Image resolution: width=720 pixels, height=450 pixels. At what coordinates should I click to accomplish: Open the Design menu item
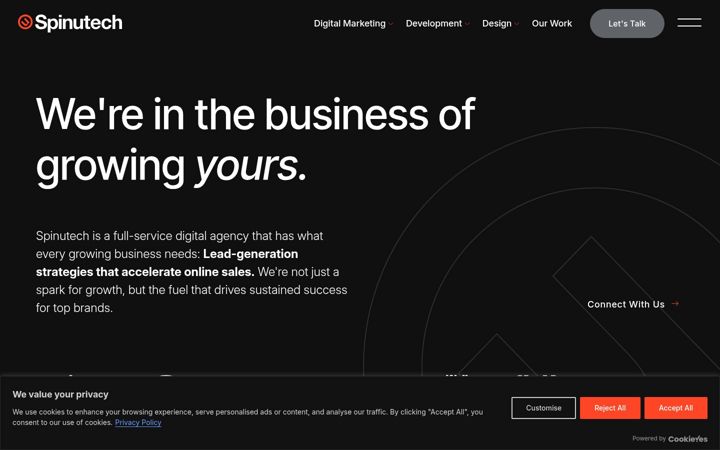pos(496,23)
